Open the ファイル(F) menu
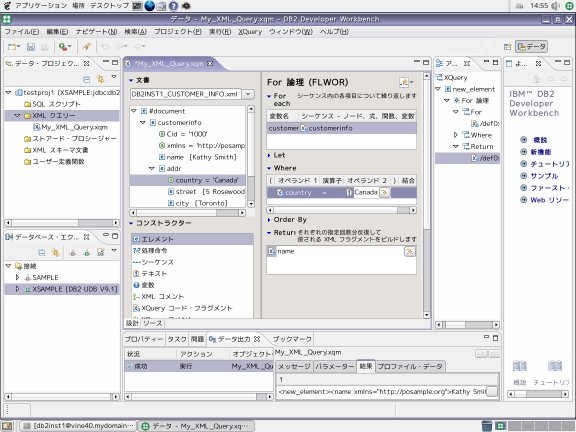The width and height of the screenshot is (576, 432). click(x=22, y=32)
